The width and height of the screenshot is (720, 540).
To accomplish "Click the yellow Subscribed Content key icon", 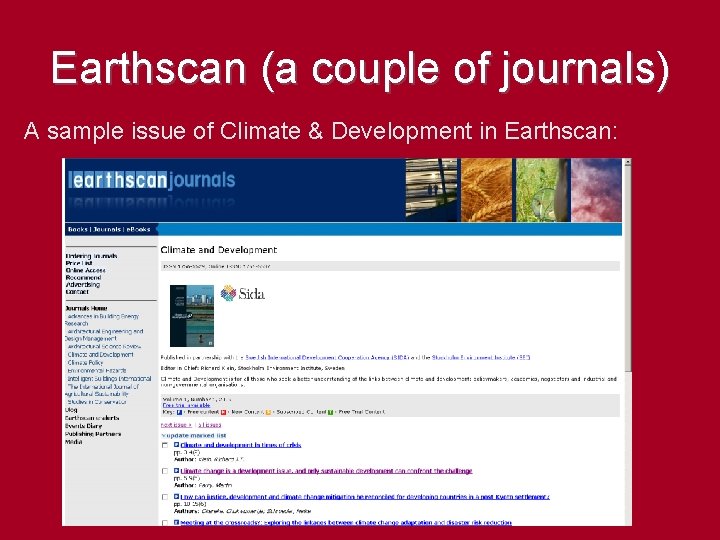I will (269, 412).
